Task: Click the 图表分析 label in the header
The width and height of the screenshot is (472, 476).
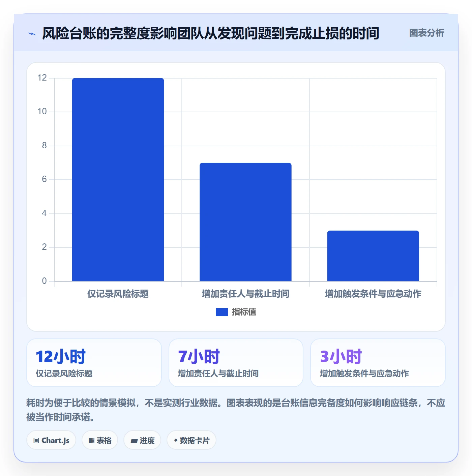Action: [x=426, y=33]
